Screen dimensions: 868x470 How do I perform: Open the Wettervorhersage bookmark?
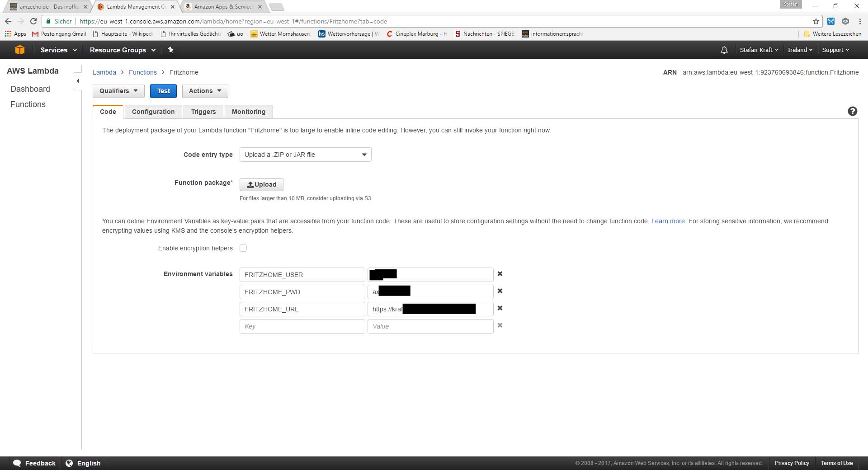pyautogui.click(x=349, y=34)
